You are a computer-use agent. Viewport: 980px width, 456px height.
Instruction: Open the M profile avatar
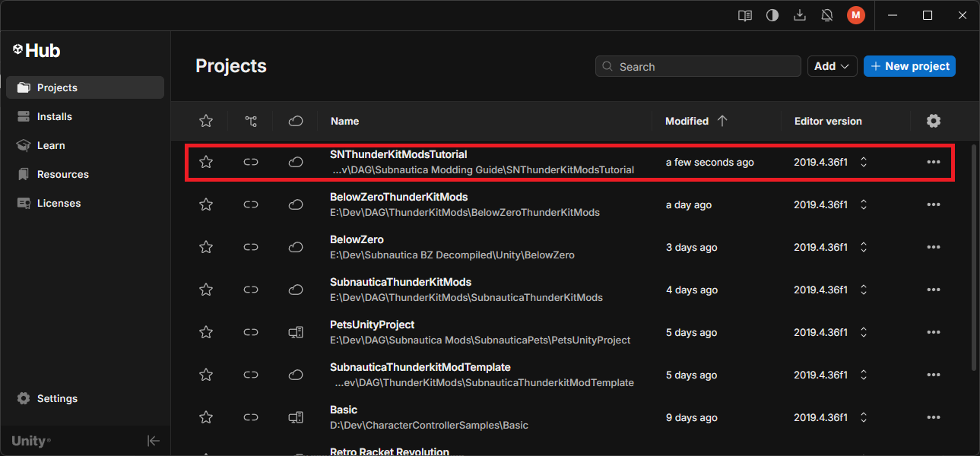coord(855,14)
